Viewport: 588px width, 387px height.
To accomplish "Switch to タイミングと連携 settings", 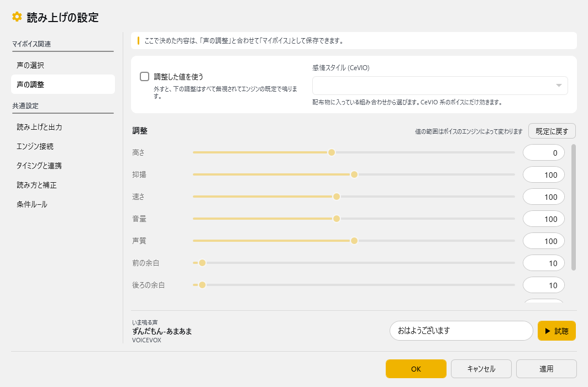I will point(62,166).
